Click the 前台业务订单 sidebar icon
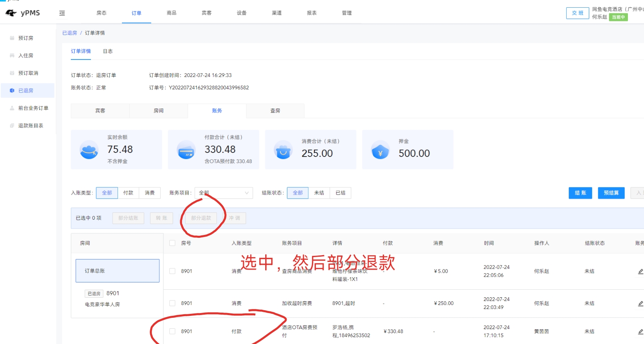Viewport: 644px width, 344px height. 12,108
